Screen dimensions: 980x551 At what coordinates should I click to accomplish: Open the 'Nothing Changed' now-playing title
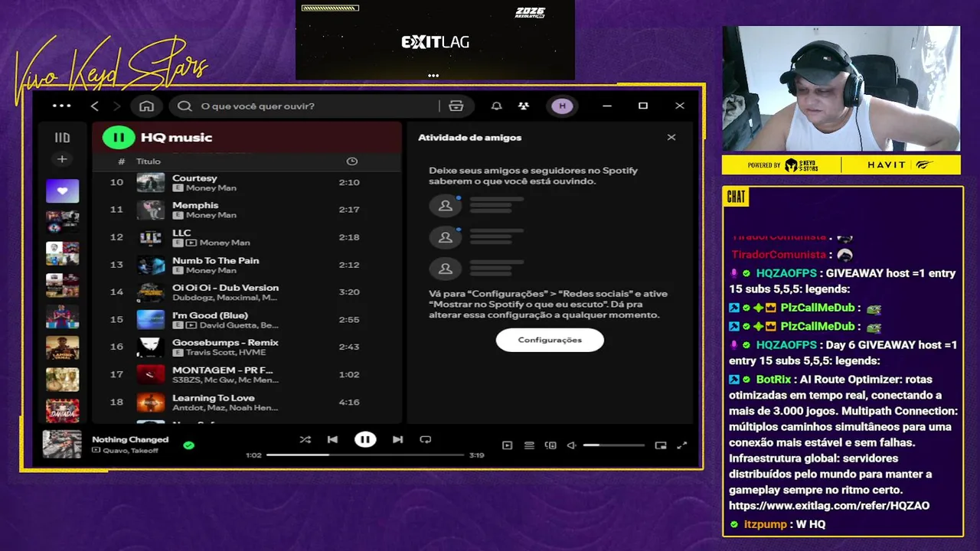(x=130, y=439)
